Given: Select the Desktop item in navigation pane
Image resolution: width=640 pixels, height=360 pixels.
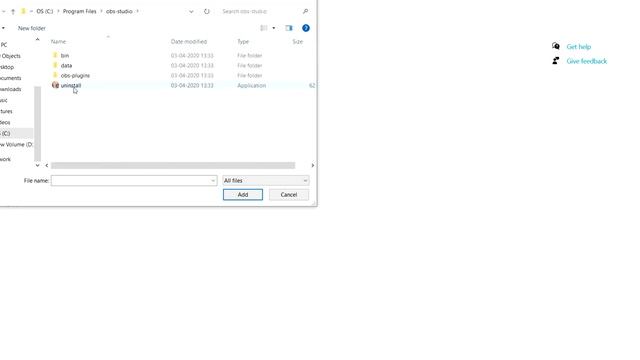Looking at the screenshot, I should (7, 67).
